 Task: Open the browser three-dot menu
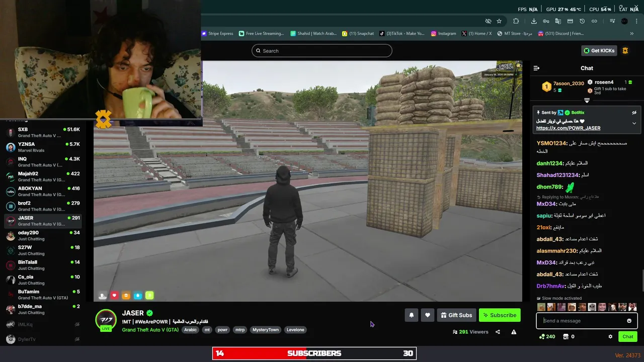pyautogui.click(x=636, y=21)
